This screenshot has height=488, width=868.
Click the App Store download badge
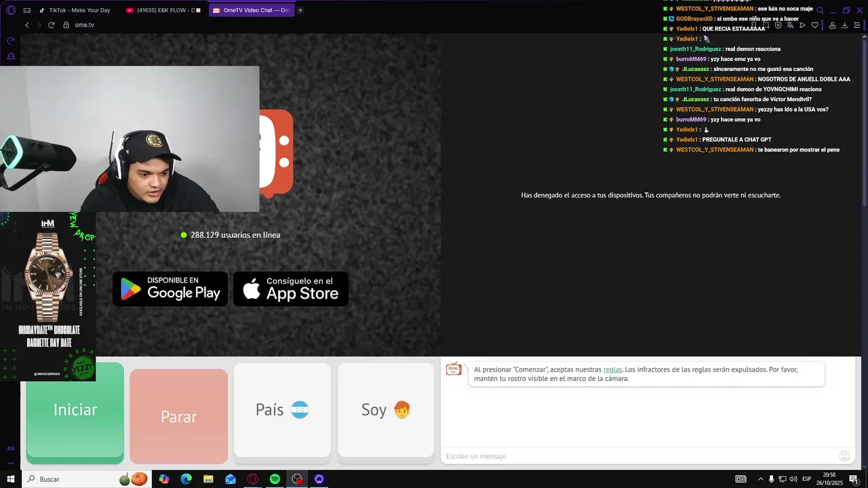pyautogui.click(x=291, y=289)
